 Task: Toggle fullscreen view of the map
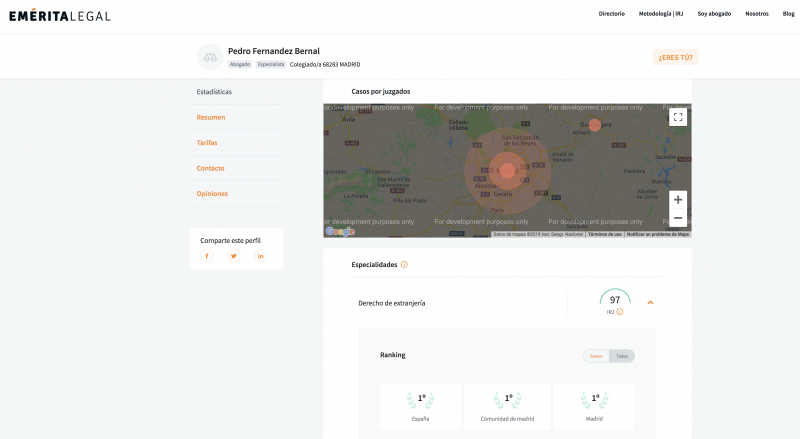(678, 117)
